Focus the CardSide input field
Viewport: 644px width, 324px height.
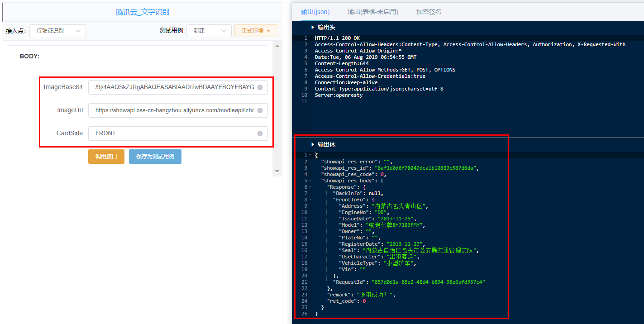178,133
